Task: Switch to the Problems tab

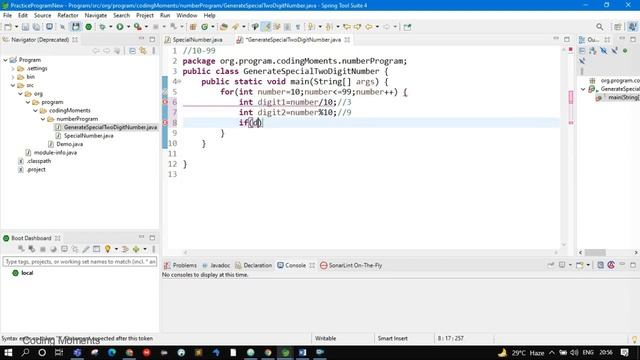Action: (180, 265)
